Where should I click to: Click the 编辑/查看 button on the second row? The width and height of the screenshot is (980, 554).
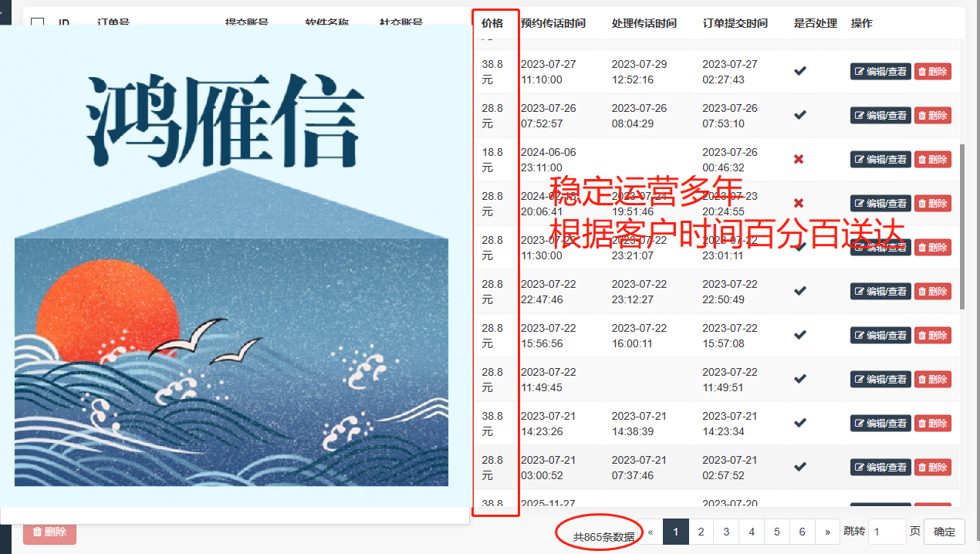(x=880, y=115)
